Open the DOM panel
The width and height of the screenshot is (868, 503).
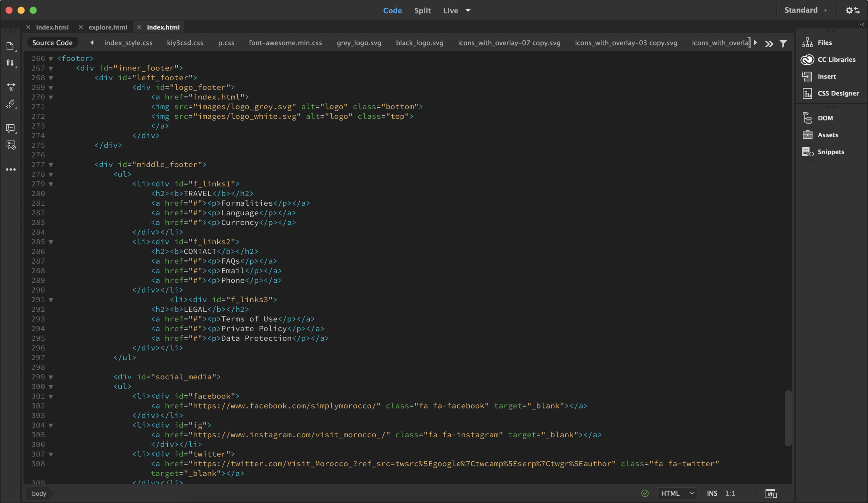click(x=825, y=118)
